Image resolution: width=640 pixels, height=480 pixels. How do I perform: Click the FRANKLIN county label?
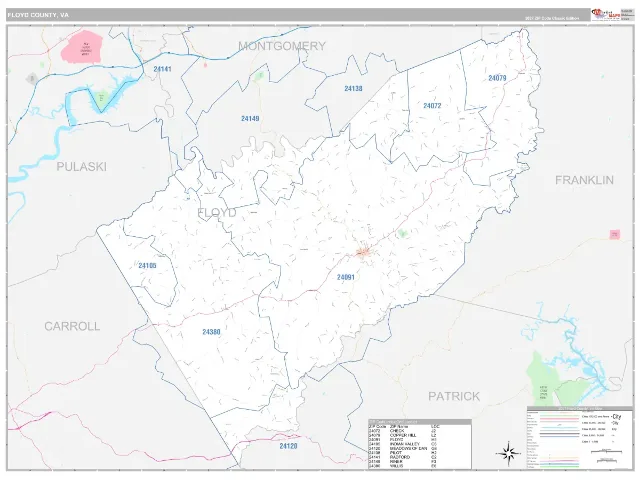(x=584, y=180)
